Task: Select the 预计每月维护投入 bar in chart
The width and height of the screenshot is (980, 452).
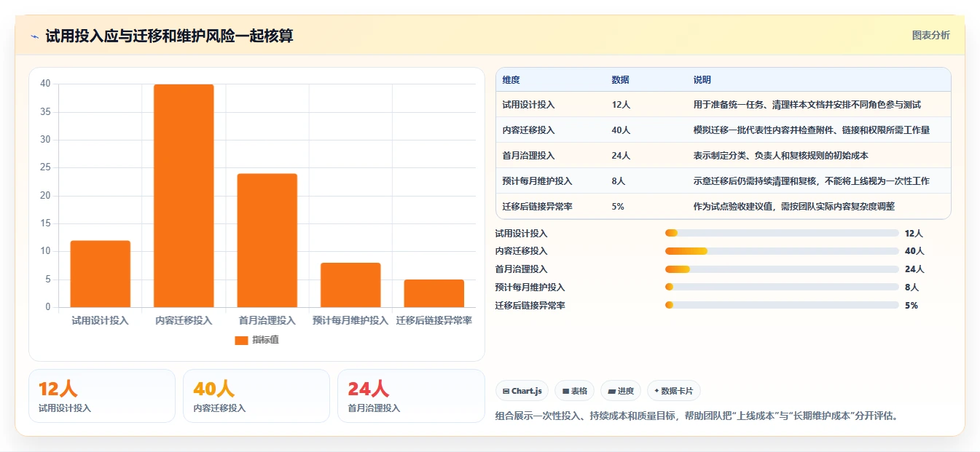Action: coord(350,285)
